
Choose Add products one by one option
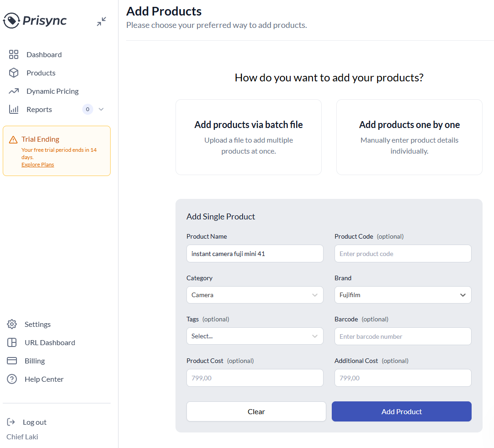(x=409, y=137)
